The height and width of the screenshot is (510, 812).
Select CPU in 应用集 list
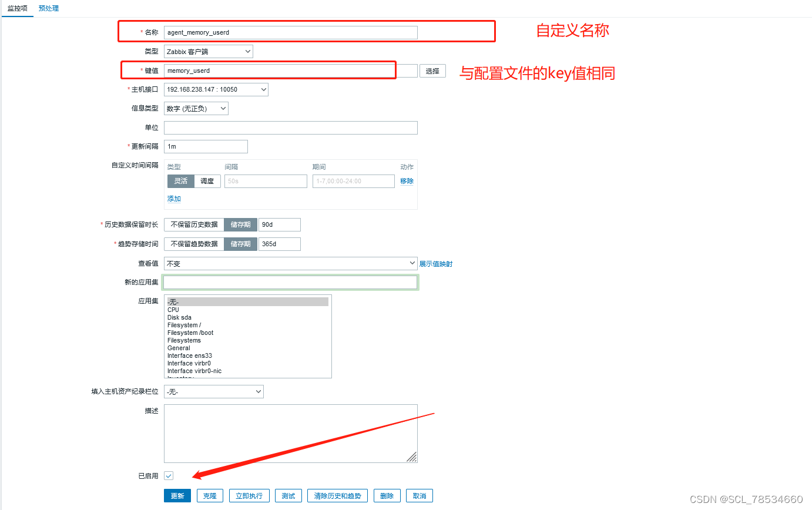tap(247, 310)
